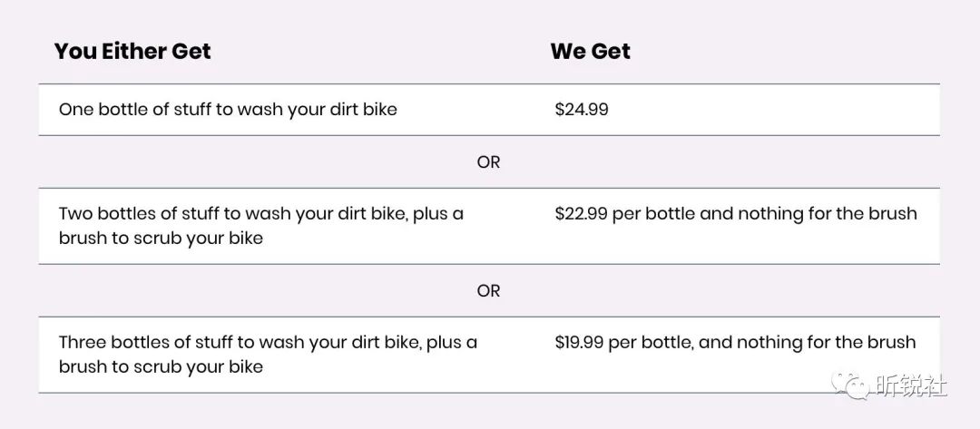
Task: Select the 'We Get' column header
Action: click(590, 51)
